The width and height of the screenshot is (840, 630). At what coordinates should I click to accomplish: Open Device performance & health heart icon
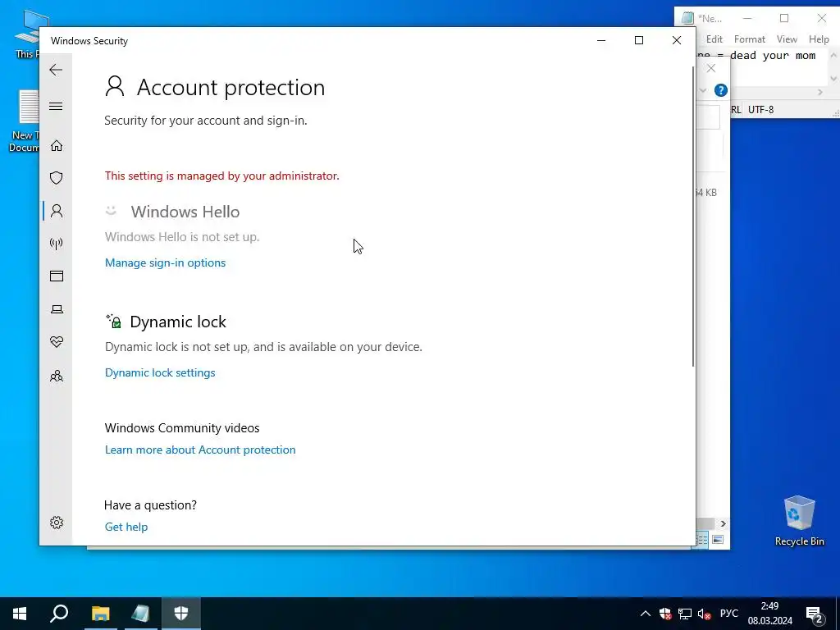coord(57,342)
